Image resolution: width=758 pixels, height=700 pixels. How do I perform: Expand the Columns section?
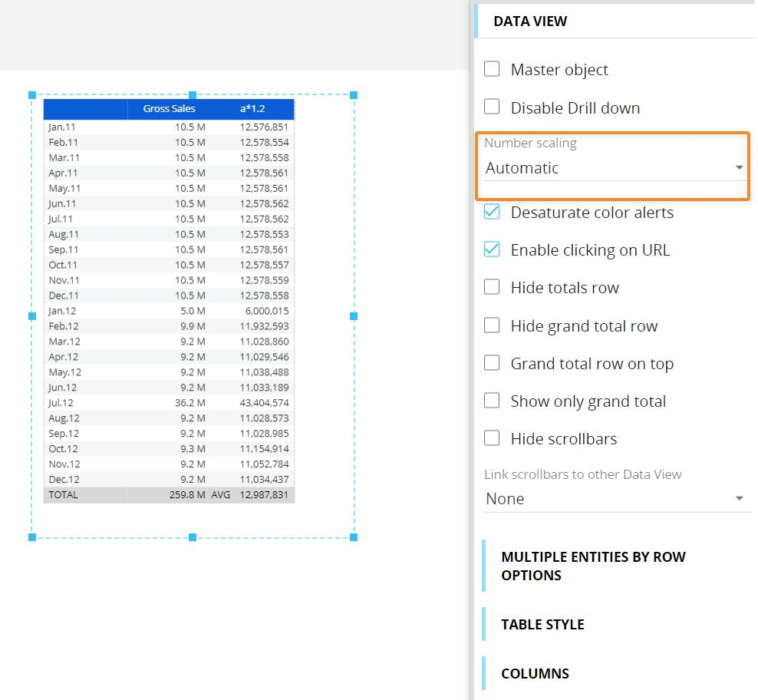point(535,673)
